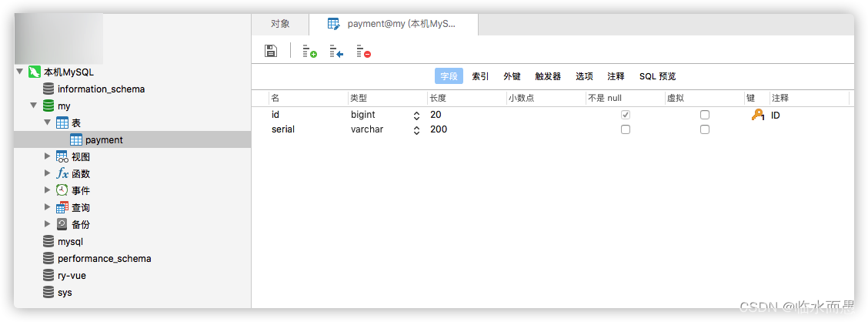Click the green my database icon
The height and width of the screenshot is (322, 868).
coord(48,106)
